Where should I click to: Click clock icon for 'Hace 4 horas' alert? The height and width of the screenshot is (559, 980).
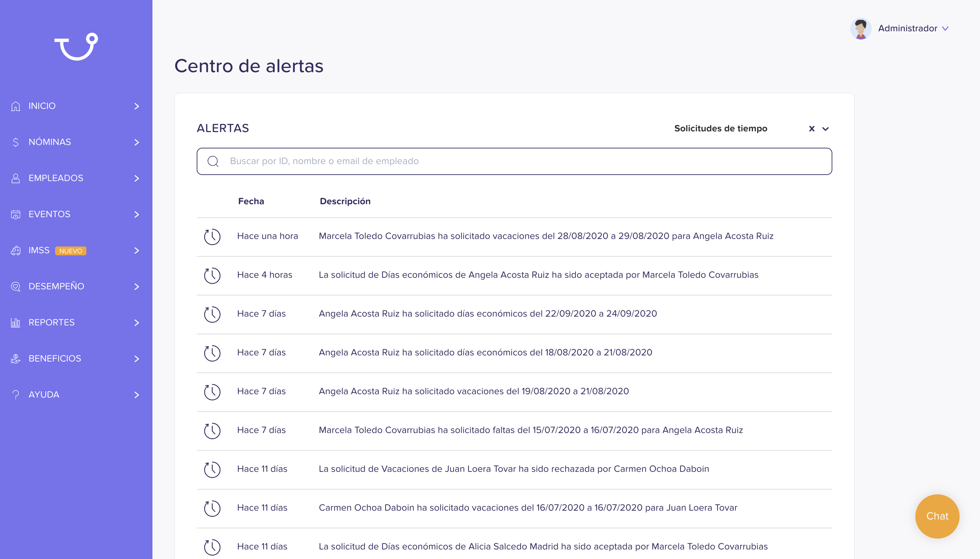(212, 275)
